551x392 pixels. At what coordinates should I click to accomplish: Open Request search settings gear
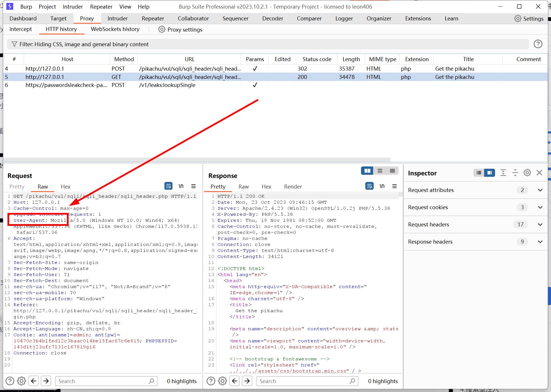(22, 381)
